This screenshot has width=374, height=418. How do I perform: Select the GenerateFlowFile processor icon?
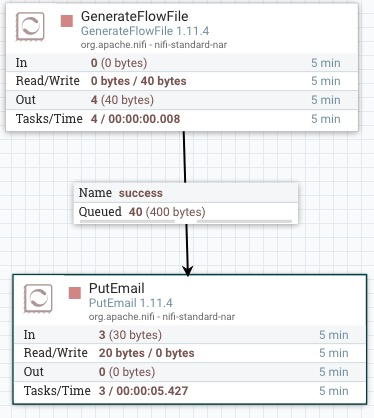point(30,27)
